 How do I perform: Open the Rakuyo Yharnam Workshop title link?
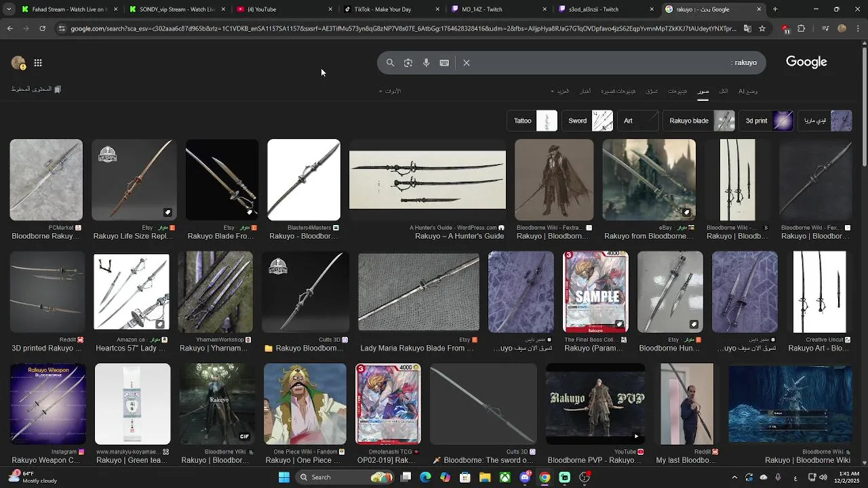(x=214, y=348)
